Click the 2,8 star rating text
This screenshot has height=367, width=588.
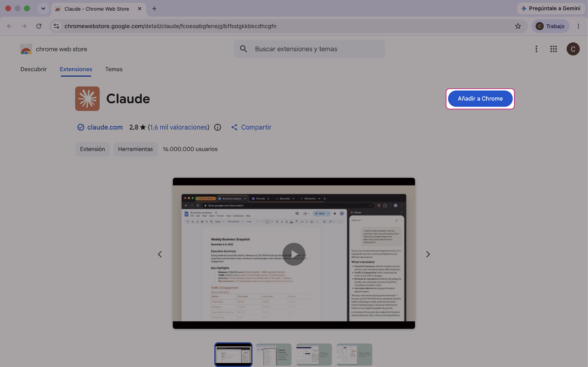click(137, 127)
